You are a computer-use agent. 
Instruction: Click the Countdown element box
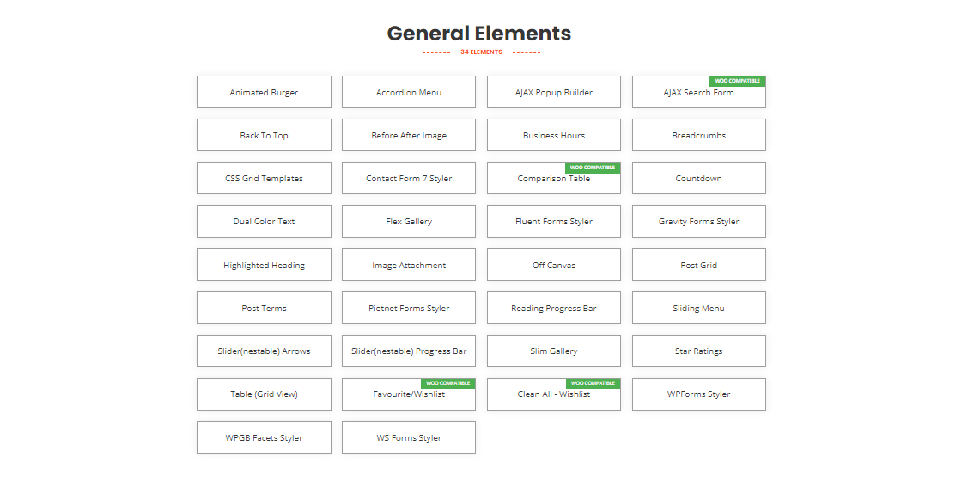(x=698, y=178)
